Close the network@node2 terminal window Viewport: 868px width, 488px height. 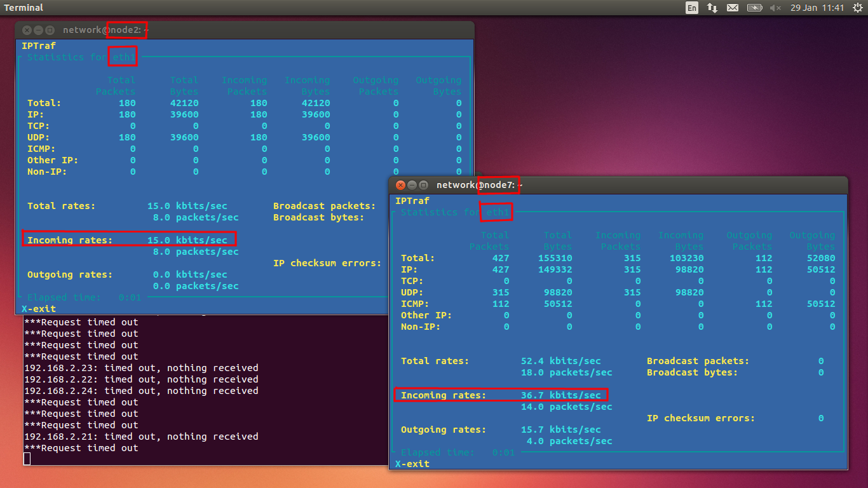[x=27, y=30]
